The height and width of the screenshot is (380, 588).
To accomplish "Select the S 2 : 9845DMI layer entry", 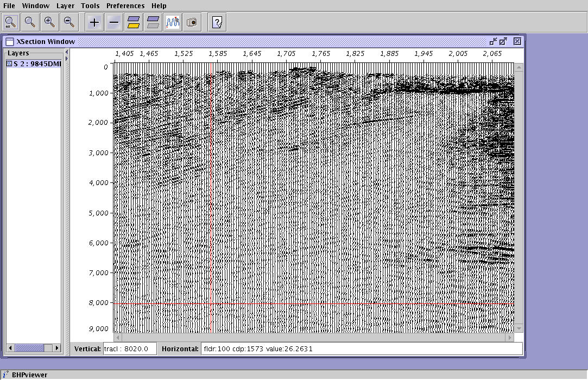I will click(x=34, y=64).
